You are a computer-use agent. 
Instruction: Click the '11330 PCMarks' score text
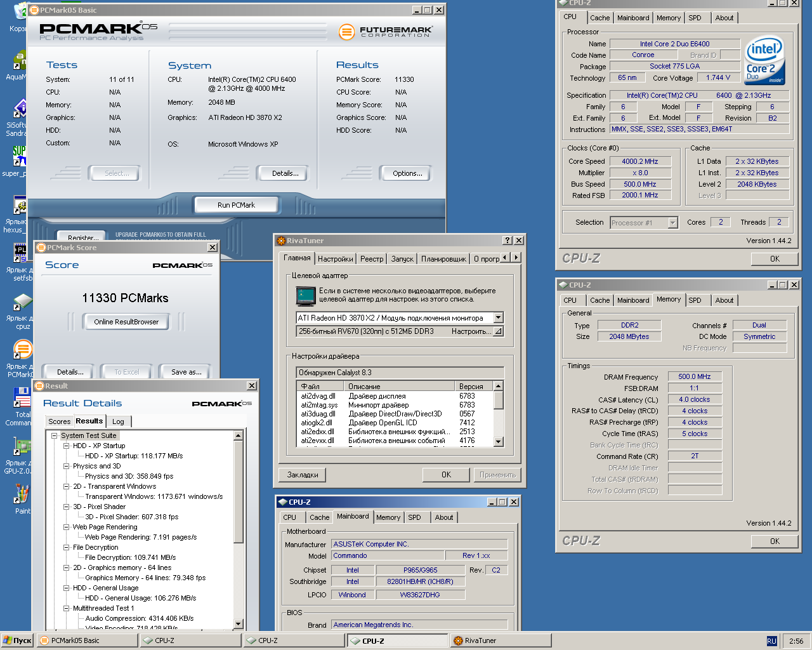(x=125, y=298)
